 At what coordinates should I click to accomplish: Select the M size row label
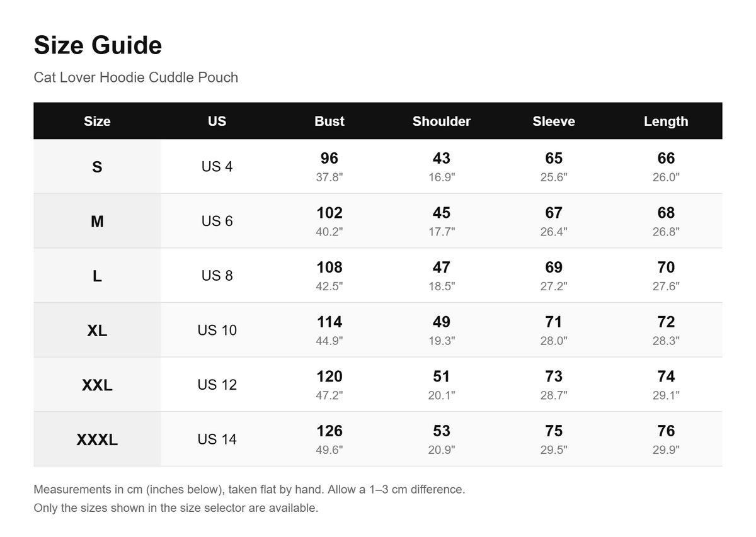tap(97, 221)
